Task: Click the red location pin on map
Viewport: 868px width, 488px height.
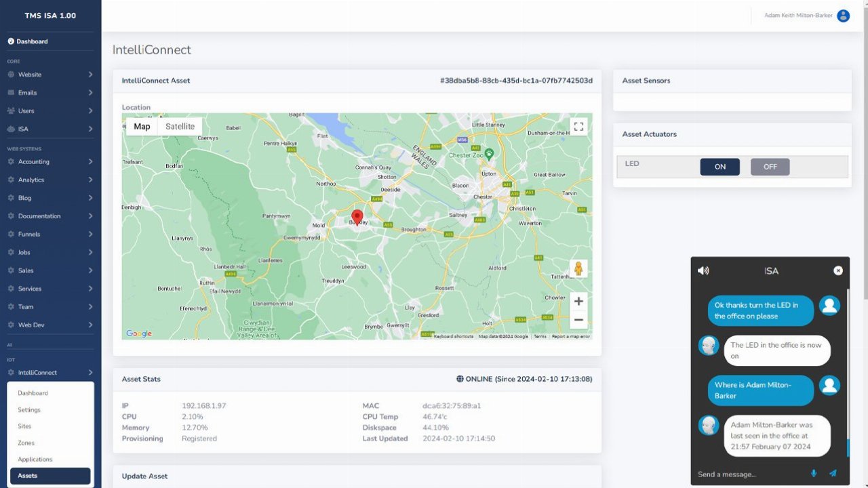Action: click(x=357, y=218)
